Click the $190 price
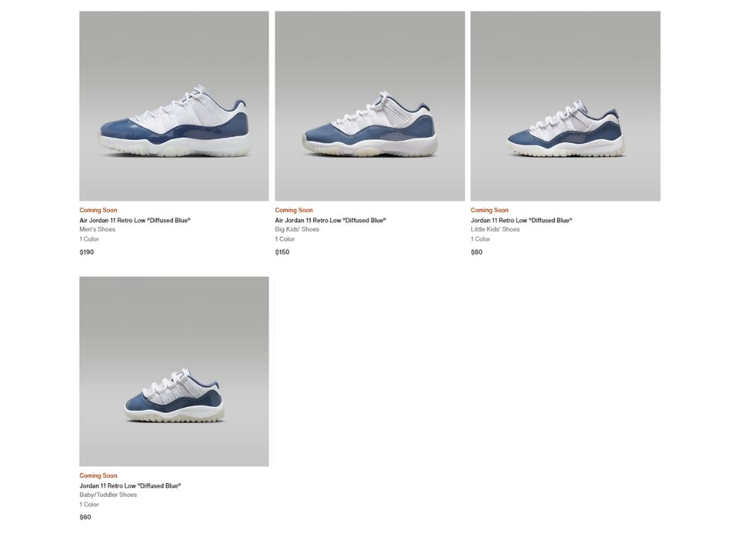 87,252
